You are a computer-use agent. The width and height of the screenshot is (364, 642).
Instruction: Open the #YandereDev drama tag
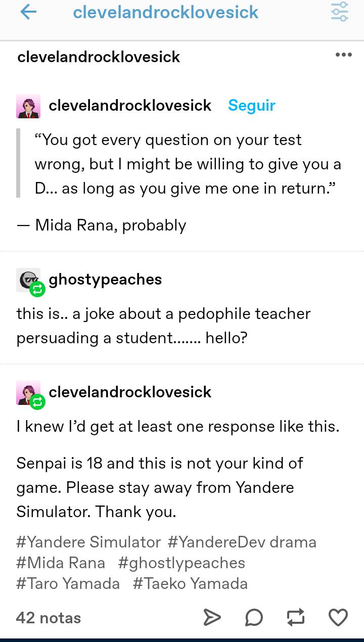coord(243,541)
